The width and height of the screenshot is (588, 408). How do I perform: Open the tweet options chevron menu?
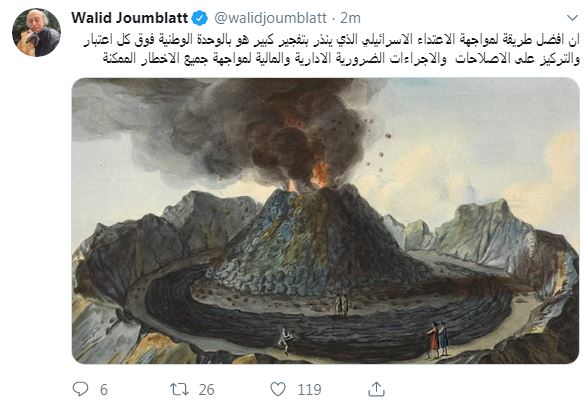click(572, 18)
